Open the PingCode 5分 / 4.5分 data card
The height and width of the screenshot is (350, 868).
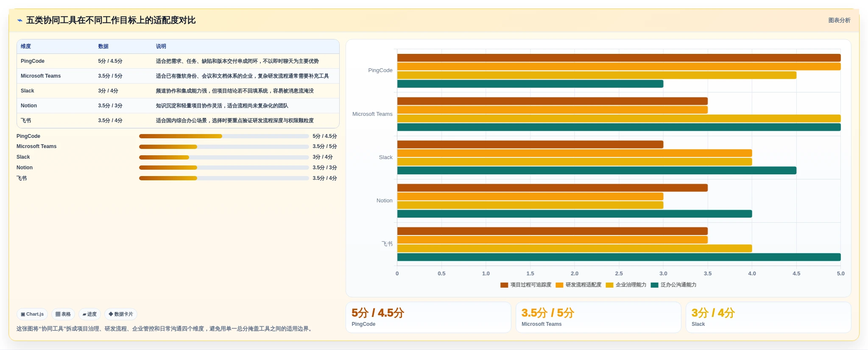pyautogui.click(x=428, y=317)
